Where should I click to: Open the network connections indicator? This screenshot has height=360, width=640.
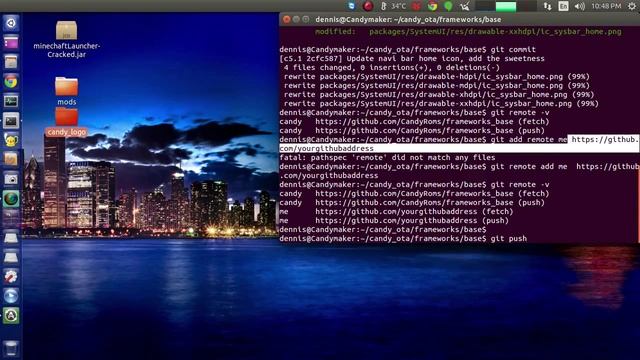(547, 6)
